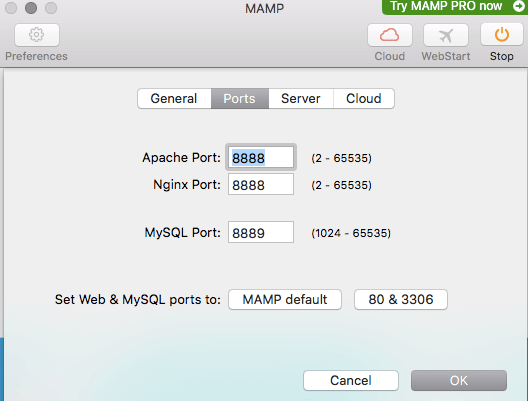This screenshot has width=528, height=401.
Task: Click the Try MAMP PRO now banner
Action: tap(455, 7)
